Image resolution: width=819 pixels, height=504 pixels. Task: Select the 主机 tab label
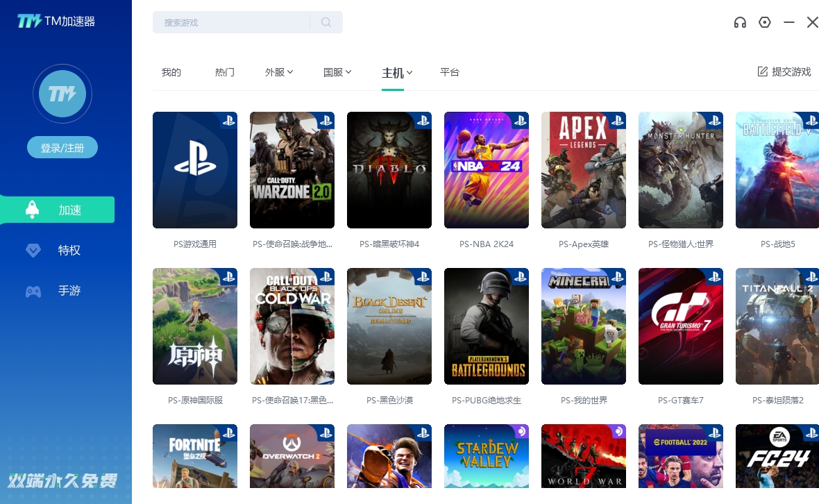coord(393,73)
